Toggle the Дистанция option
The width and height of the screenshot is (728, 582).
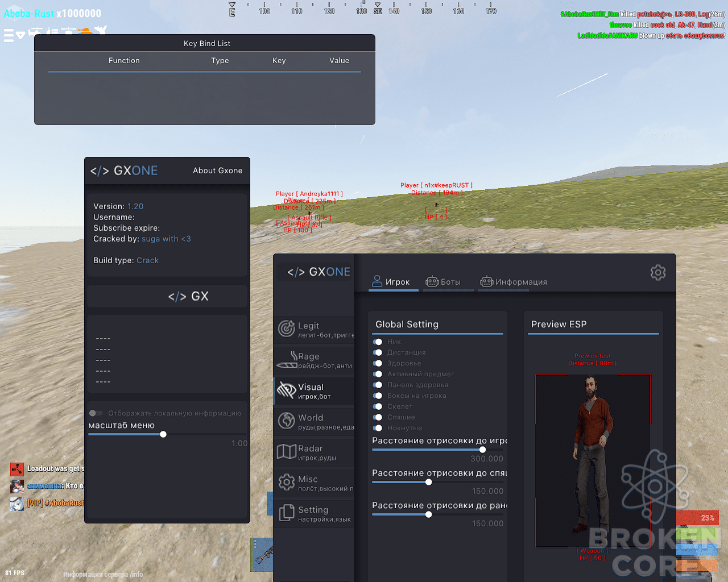click(378, 352)
